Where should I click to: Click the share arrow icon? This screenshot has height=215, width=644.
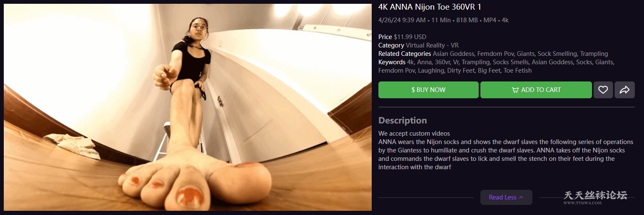[x=624, y=90]
